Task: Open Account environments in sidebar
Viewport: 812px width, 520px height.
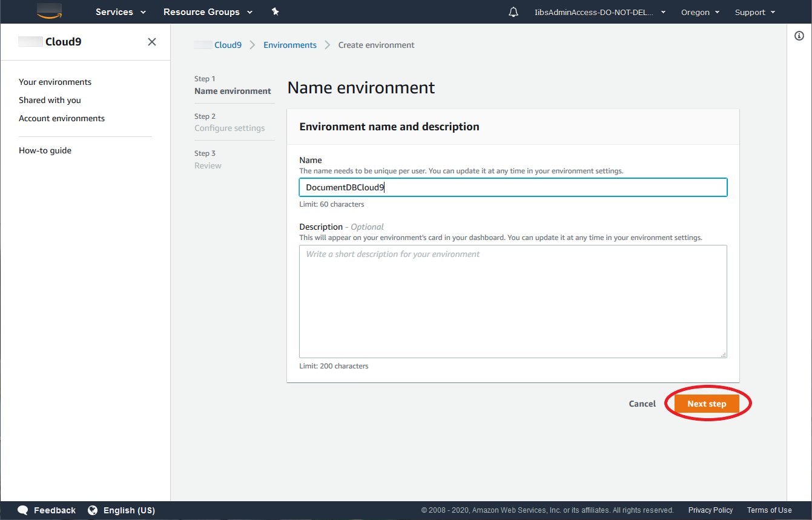Action: coord(62,118)
